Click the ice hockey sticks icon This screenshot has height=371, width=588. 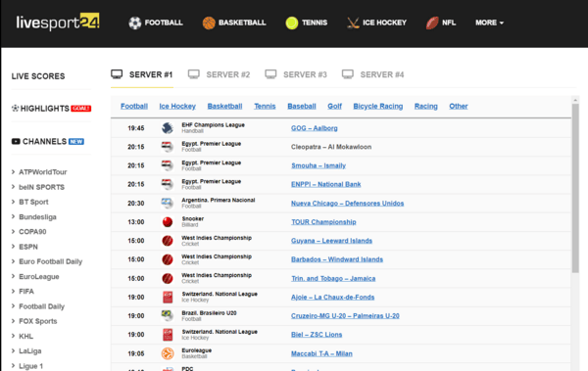[x=353, y=23]
